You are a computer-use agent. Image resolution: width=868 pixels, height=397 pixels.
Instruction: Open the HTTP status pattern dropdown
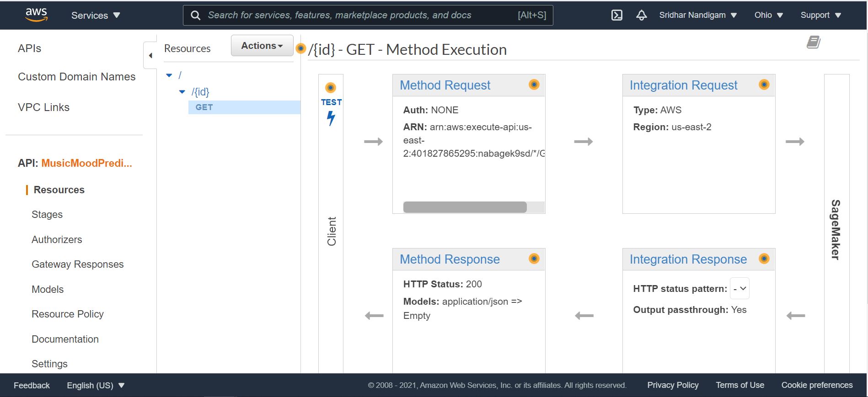(x=739, y=288)
